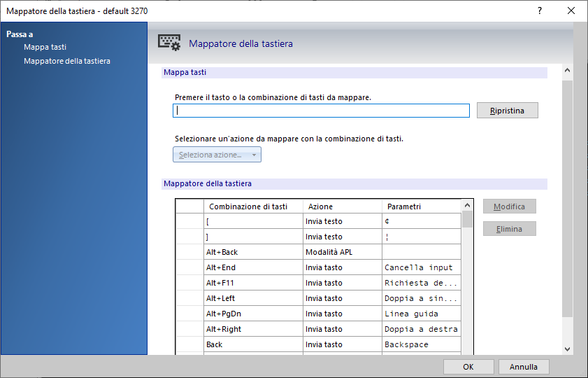Select the Alt+Back mapping row
Viewport: 588px width, 378px height.
click(x=253, y=252)
